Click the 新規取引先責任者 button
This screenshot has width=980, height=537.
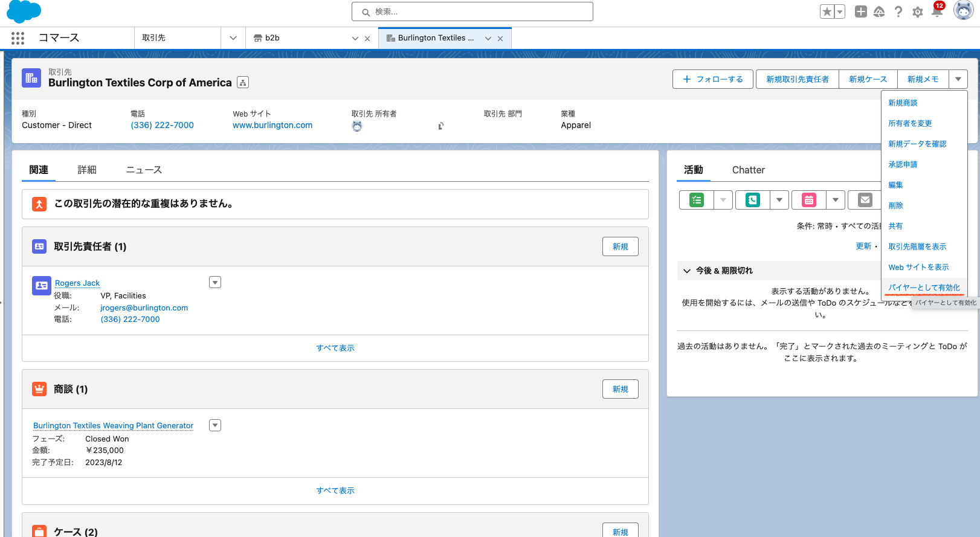point(798,79)
